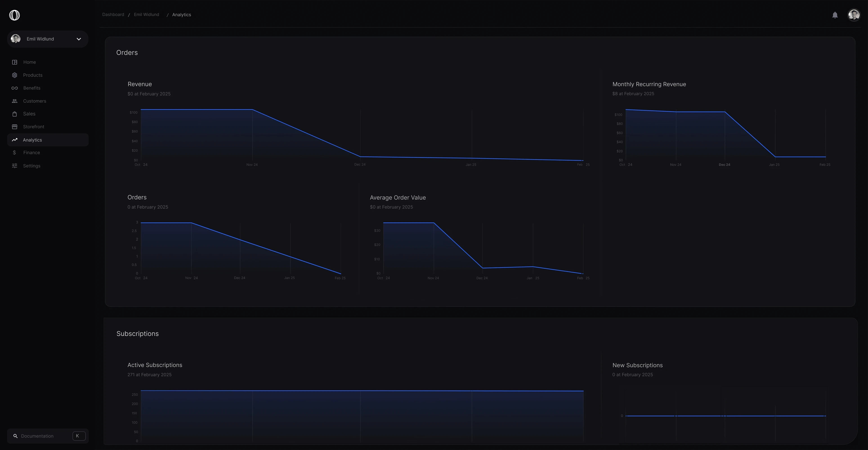Click Emil Widlund breadcrumb link
This screenshot has height=450, width=868.
[x=146, y=14]
